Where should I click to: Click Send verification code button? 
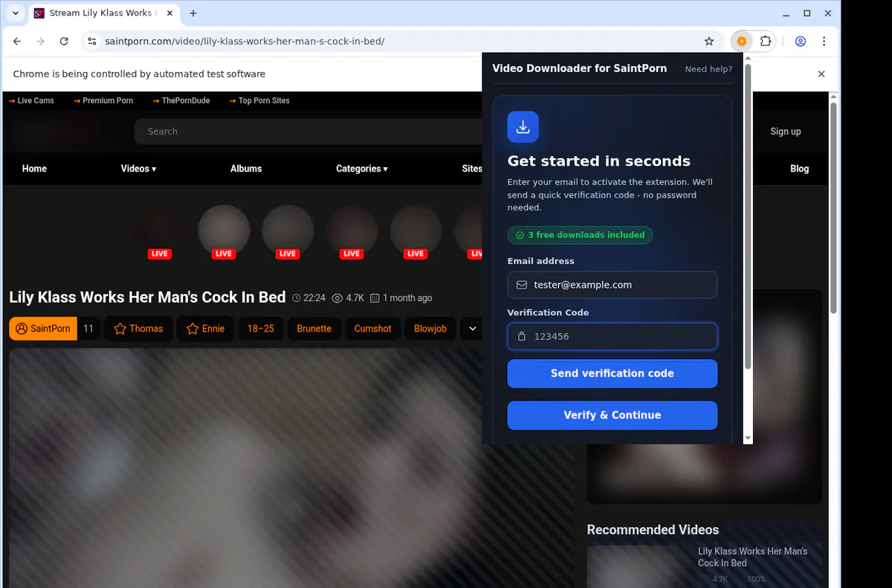[613, 374]
